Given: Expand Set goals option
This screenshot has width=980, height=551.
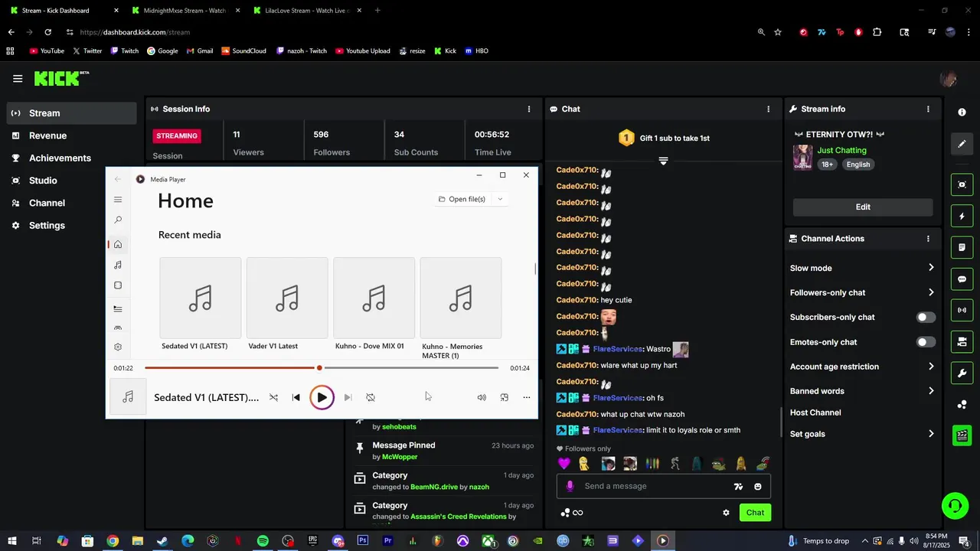Looking at the screenshot, I should click(931, 434).
